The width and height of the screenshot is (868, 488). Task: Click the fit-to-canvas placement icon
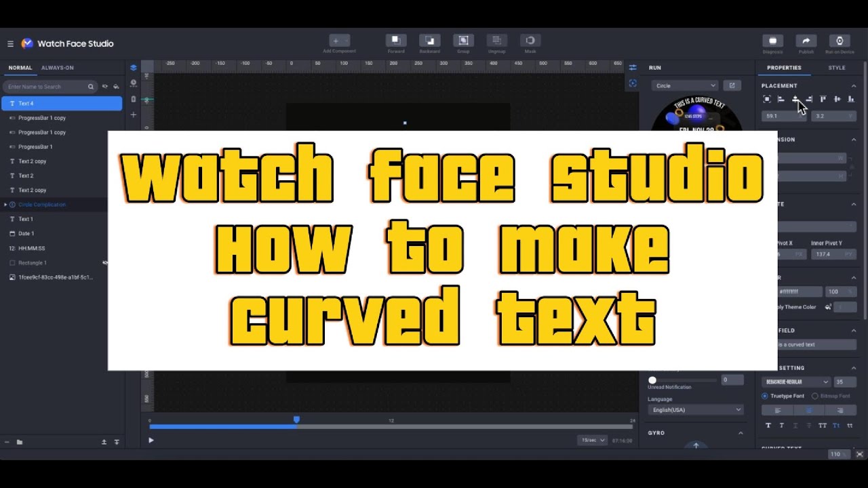(x=767, y=99)
